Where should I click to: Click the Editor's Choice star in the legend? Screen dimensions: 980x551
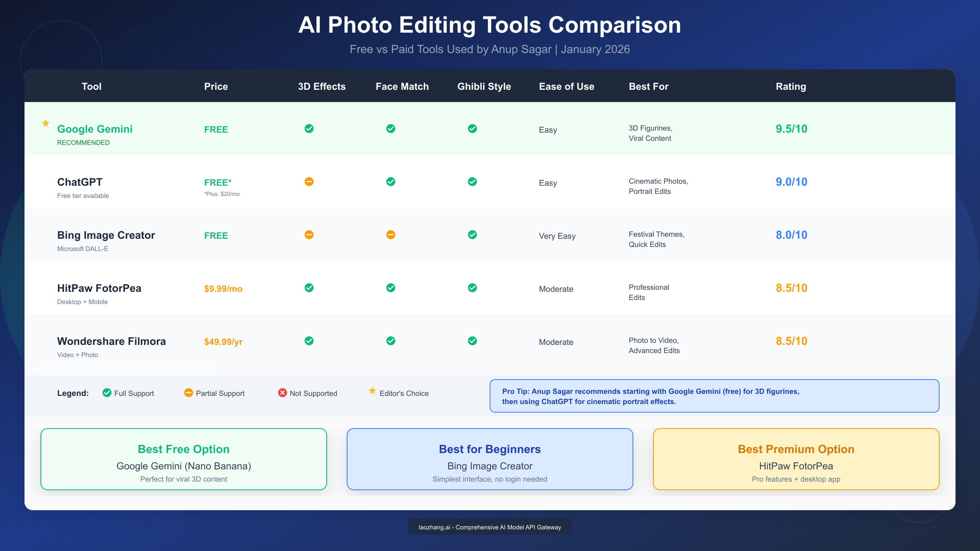[372, 391]
